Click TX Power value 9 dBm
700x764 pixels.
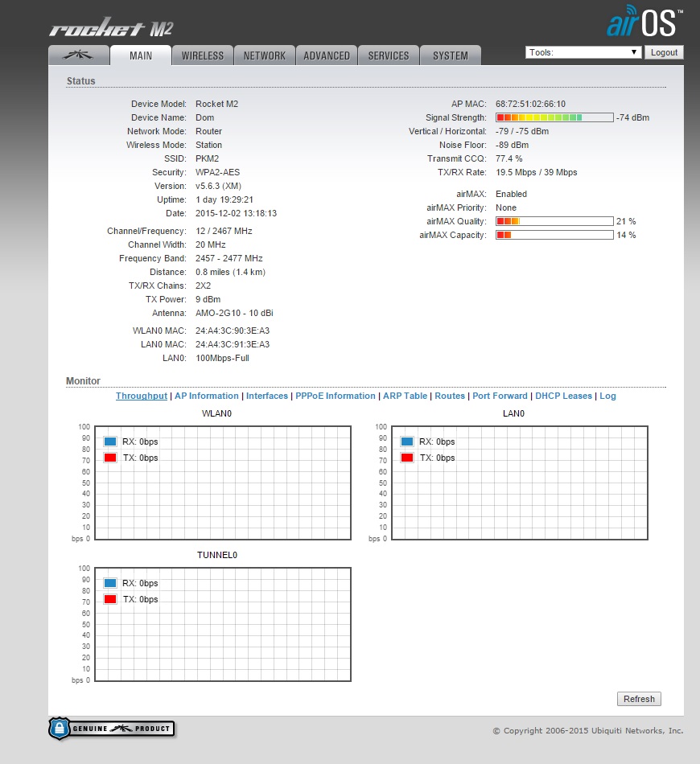208,299
